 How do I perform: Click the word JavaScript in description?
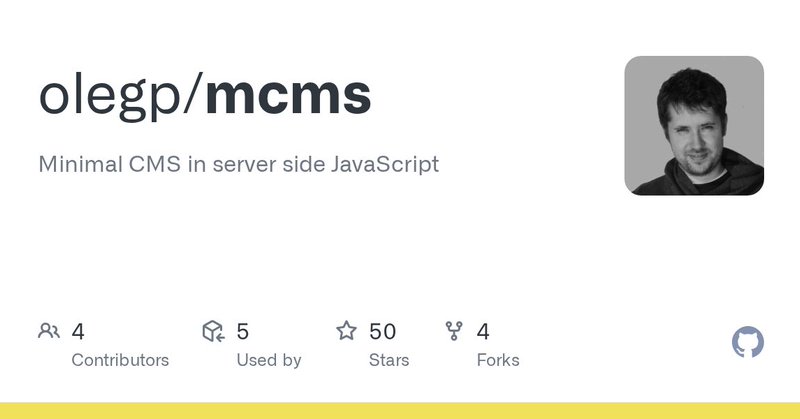pyautogui.click(x=385, y=164)
